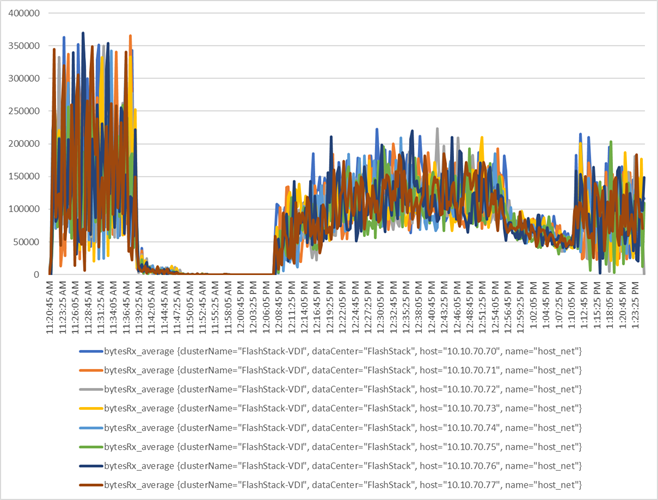Click the yellow legend swatch for host 10.10.70.73
Screen dimensions: 658x500
click(91, 408)
